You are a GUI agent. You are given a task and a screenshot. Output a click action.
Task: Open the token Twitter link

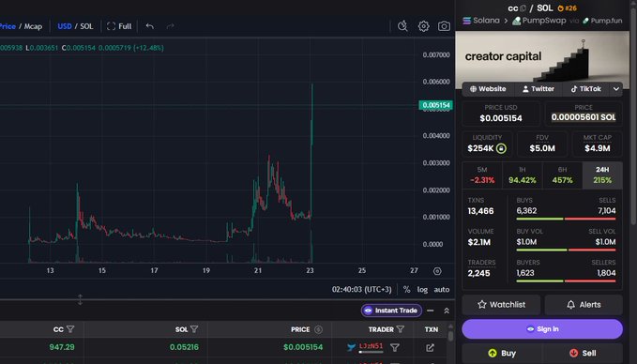538,88
